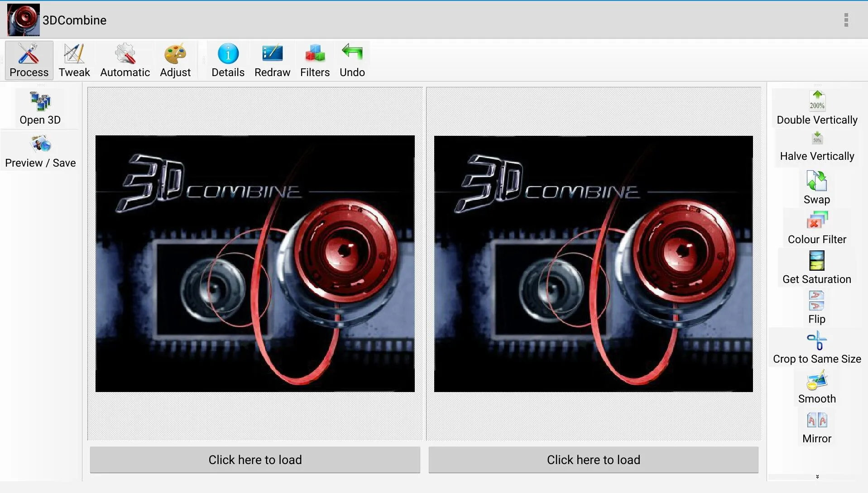Image resolution: width=868 pixels, height=493 pixels.
Task: Undo the last action
Action: (352, 61)
